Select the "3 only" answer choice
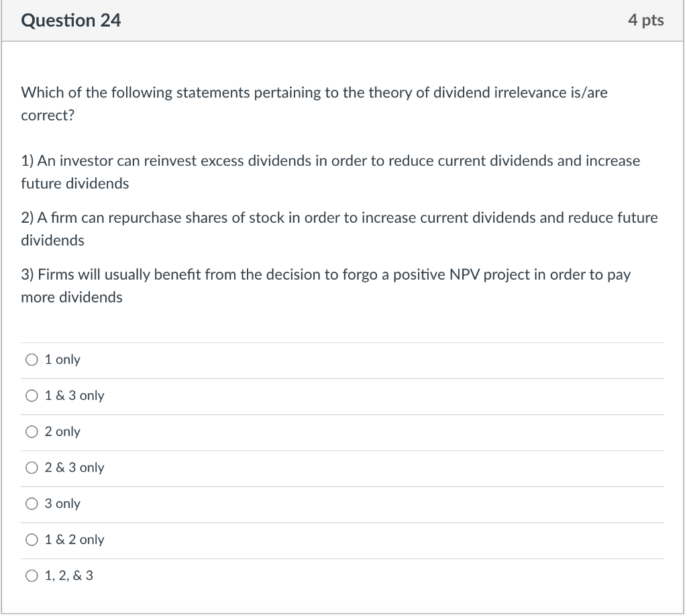 (32, 504)
